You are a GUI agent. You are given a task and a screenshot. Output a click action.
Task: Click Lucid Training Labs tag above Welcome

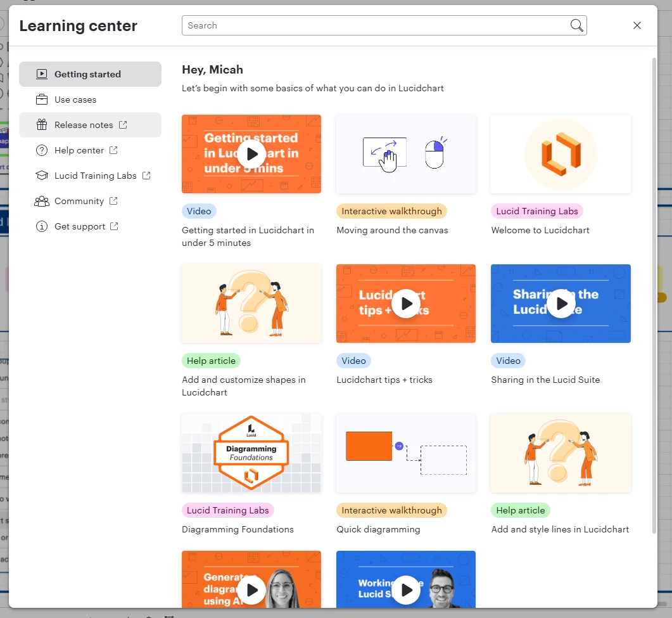[x=537, y=211]
